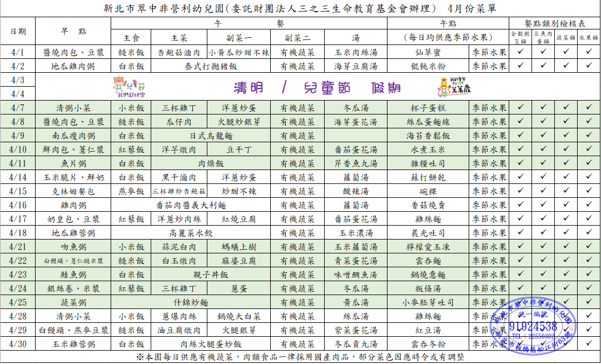Select the 早點 column header
This screenshot has height=364, width=601.
[x=74, y=31]
